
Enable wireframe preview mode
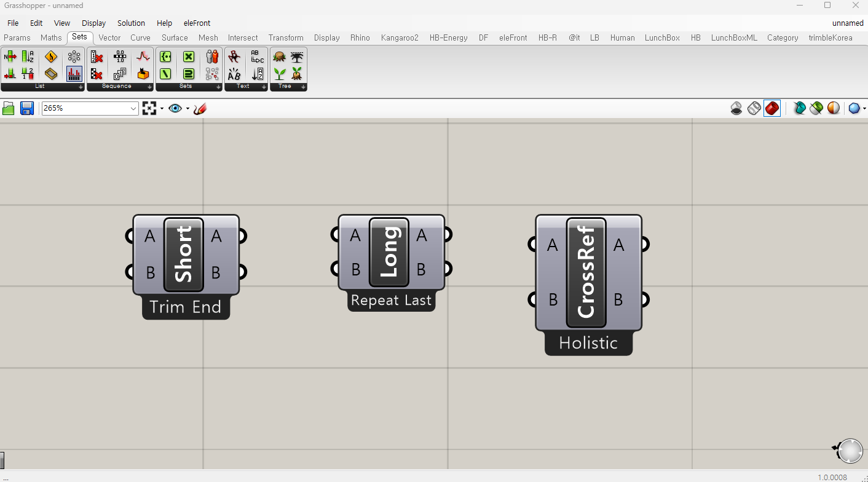point(754,108)
